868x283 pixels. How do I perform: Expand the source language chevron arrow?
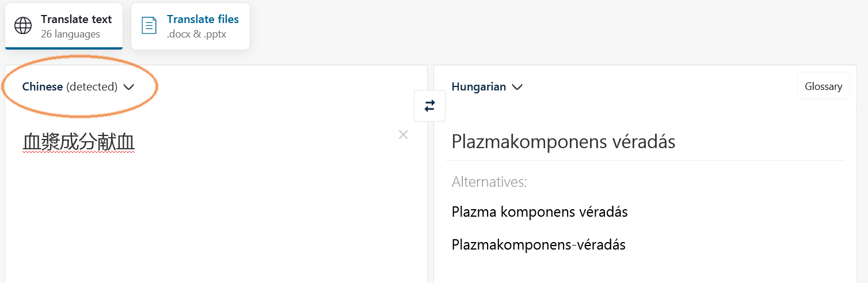(129, 87)
